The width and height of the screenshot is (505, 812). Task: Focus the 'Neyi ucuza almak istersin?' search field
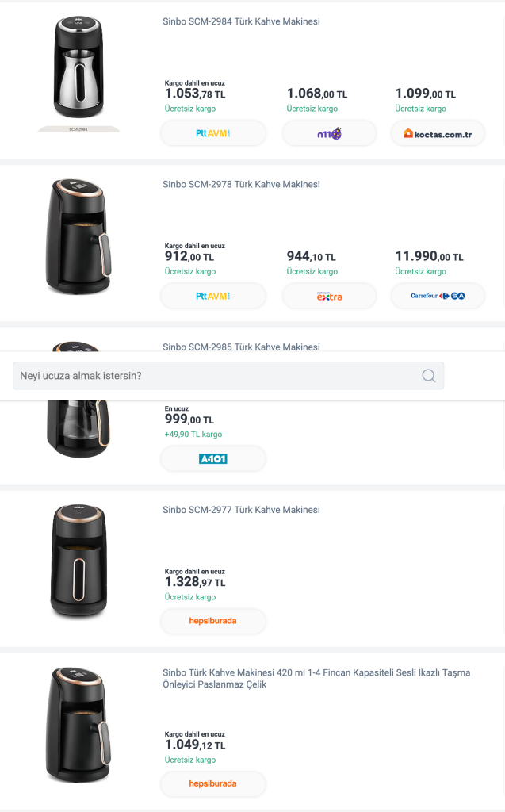pos(228,376)
